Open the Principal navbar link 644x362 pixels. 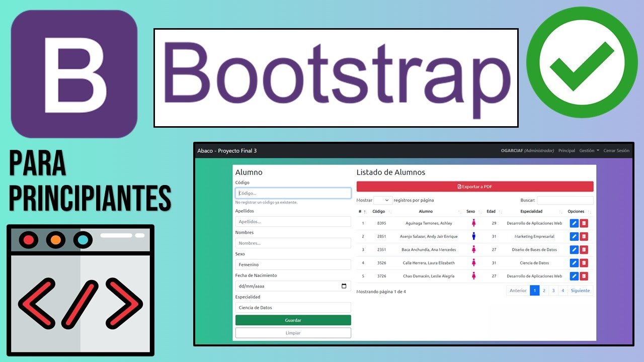coord(567,151)
